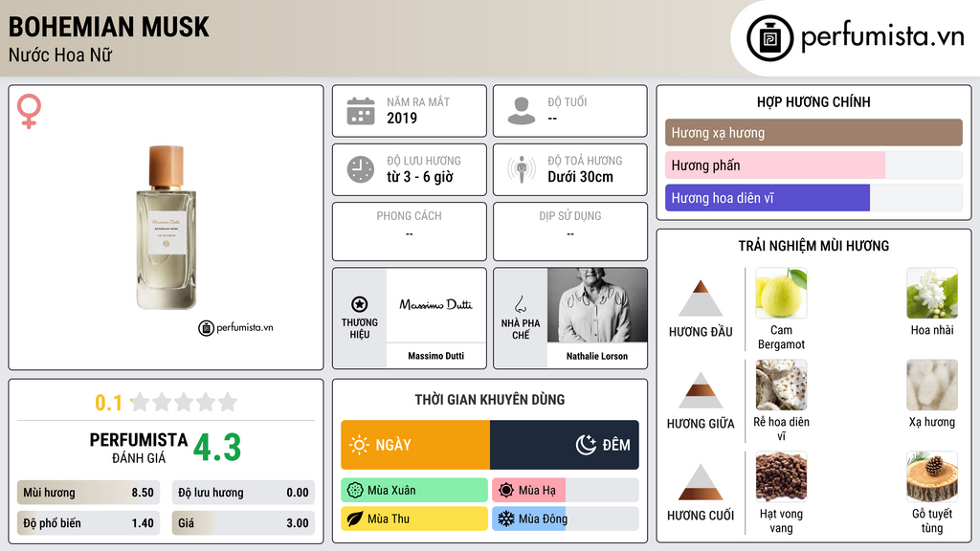
Task: Click the star badge icon above Thương hiệu
Action: tap(360, 304)
